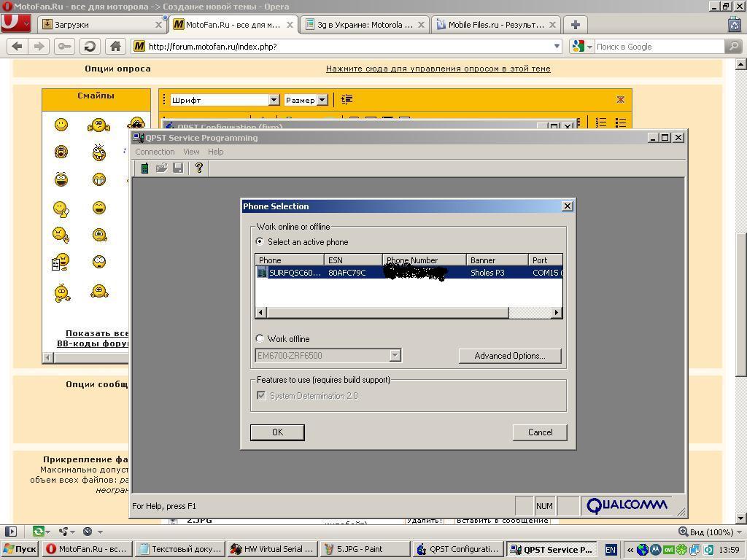Viewport: 747px width, 560px height.
Task: Open the Windows Пуск start button
Action: pyautogui.click(x=20, y=549)
